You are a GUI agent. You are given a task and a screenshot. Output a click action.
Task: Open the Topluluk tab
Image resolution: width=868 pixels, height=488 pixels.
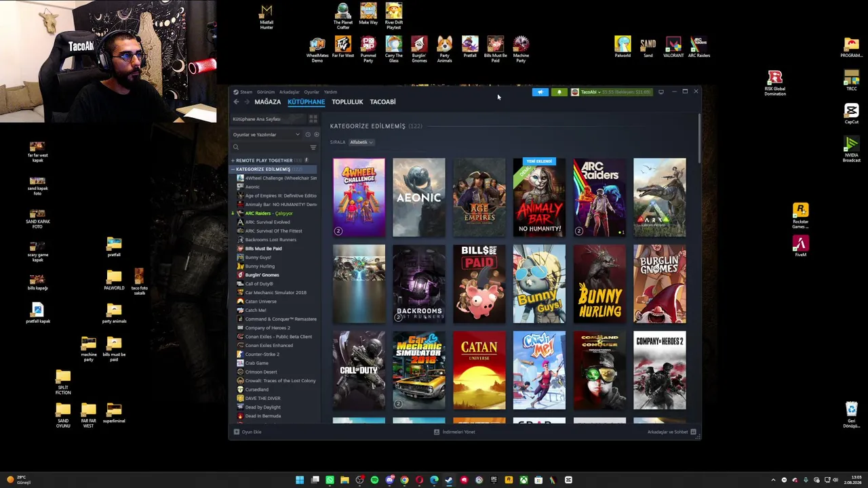click(347, 102)
